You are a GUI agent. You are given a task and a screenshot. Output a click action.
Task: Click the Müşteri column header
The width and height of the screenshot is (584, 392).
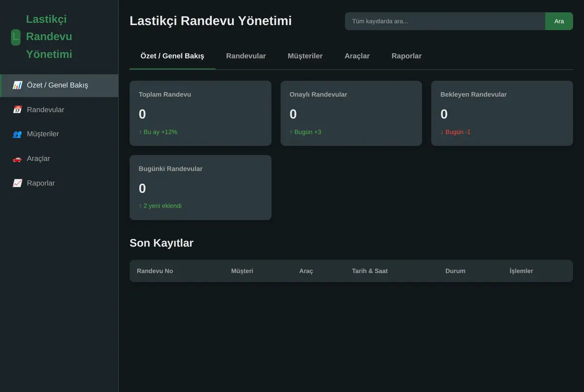(x=242, y=271)
